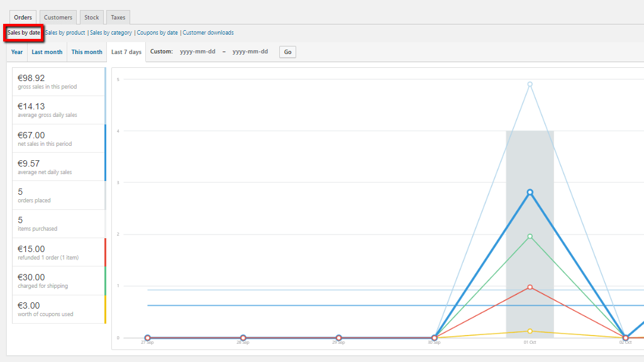Click the 01 Oct net sales data point
The image size is (644, 362).
(x=530, y=192)
